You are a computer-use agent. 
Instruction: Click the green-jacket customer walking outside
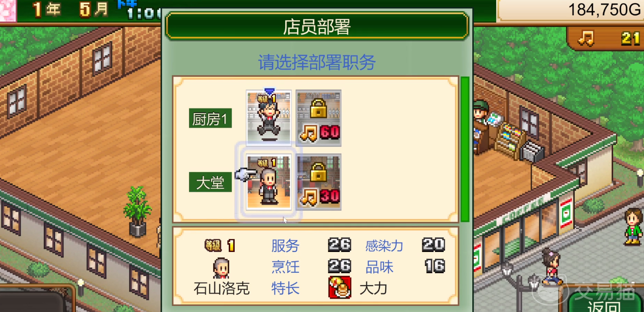click(x=633, y=227)
